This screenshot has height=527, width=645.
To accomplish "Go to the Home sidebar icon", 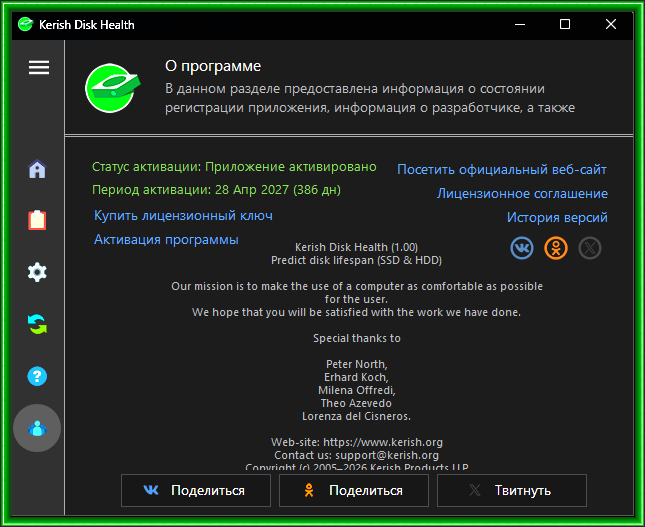I will (37, 169).
